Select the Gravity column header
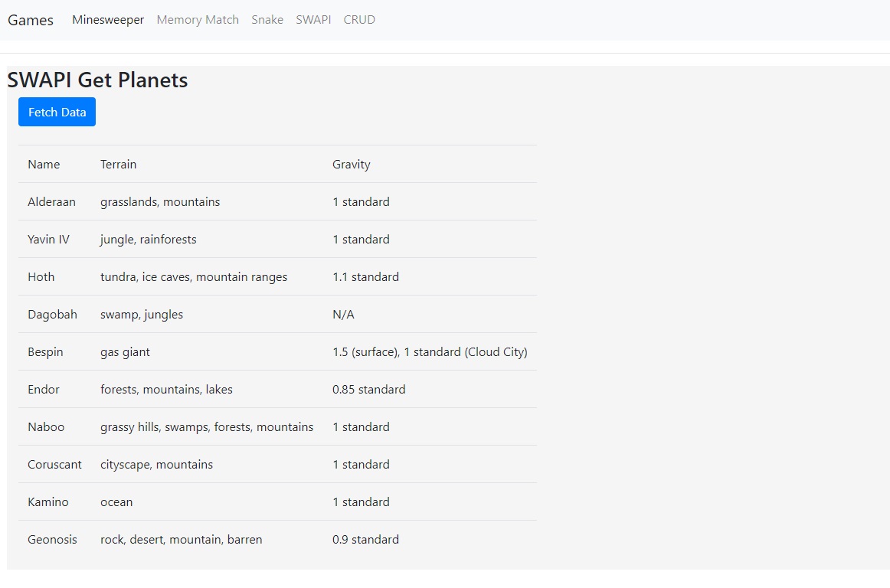The height and width of the screenshot is (588, 890). 351,164
